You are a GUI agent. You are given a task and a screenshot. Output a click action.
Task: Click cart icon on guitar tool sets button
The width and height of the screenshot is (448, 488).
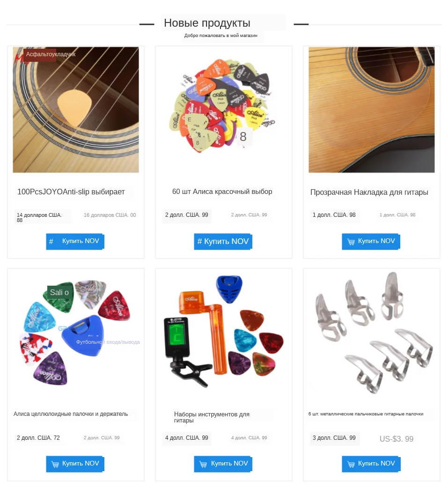tap(203, 464)
